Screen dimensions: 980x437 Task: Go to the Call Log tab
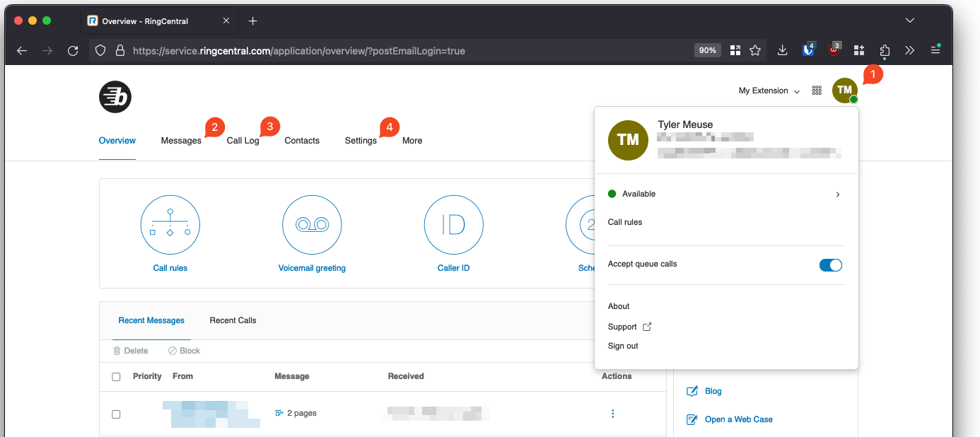[243, 141]
